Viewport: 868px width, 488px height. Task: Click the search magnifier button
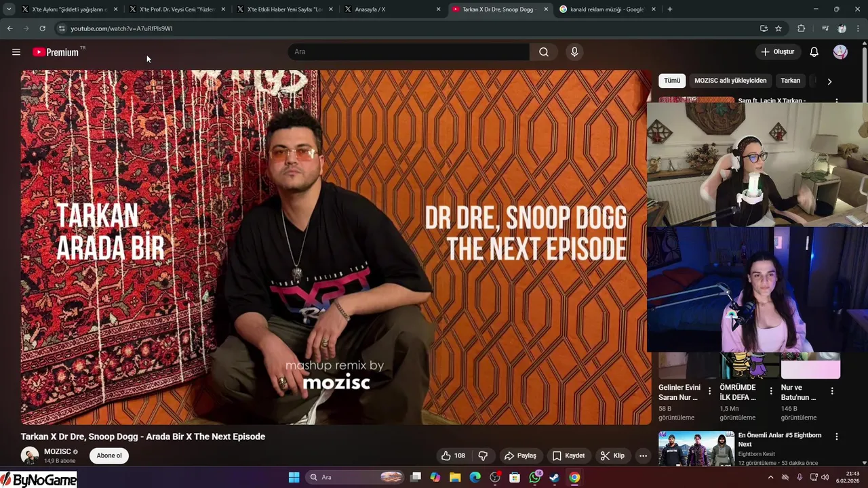544,52
